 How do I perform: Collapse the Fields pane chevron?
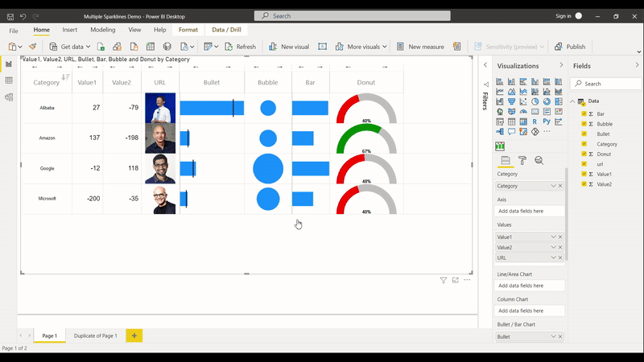coord(637,65)
